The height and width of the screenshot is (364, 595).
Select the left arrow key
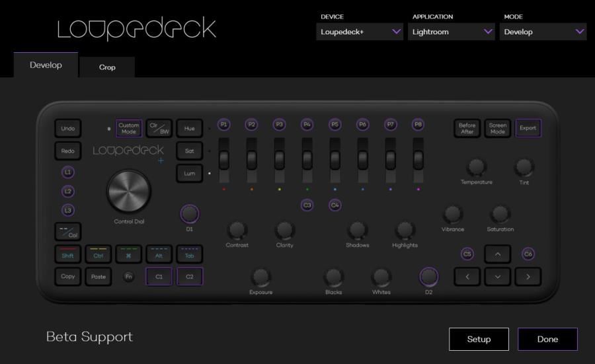(x=467, y=276)
